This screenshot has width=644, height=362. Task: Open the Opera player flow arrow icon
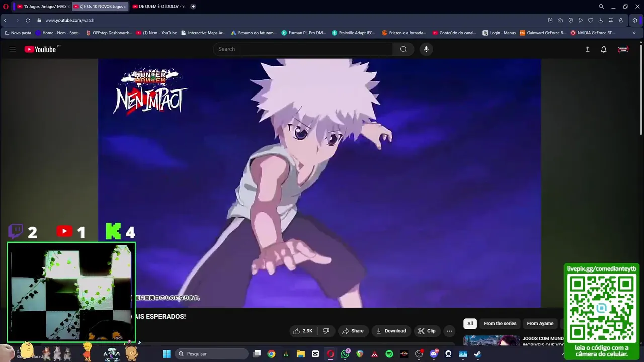[x=581, y=20]
